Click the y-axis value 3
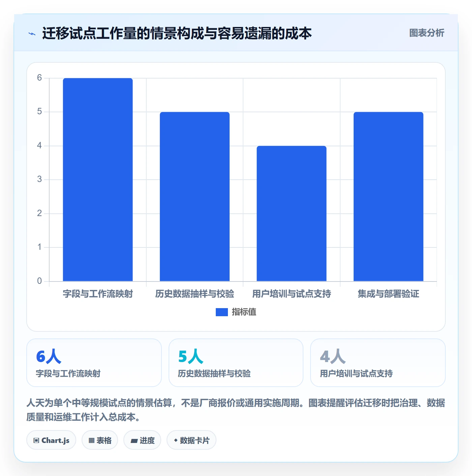The image size is (472, 476). click(39, 179)
